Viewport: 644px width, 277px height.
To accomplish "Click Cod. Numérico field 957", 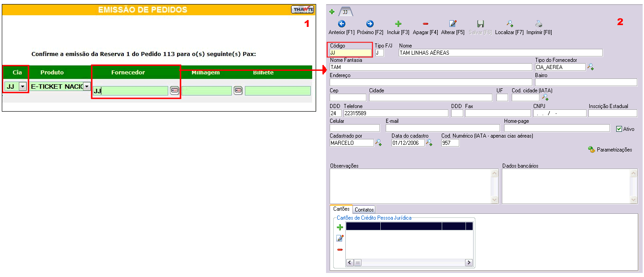I will tap(450, 143).
